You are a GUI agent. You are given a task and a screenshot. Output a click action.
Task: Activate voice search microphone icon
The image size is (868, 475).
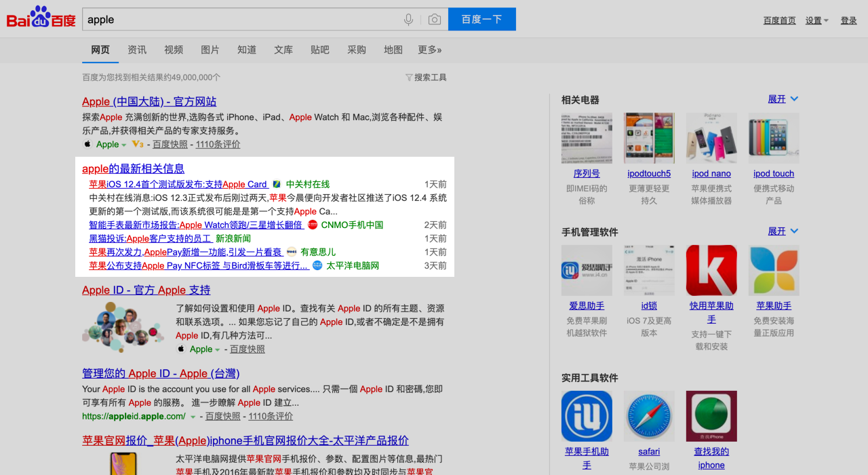[408, 20]
